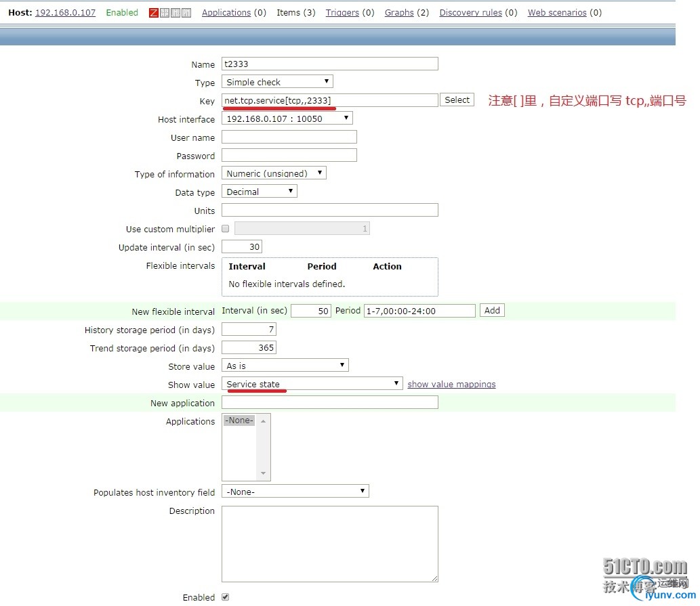Click Applications list scroll down arrow

(264, 473)
